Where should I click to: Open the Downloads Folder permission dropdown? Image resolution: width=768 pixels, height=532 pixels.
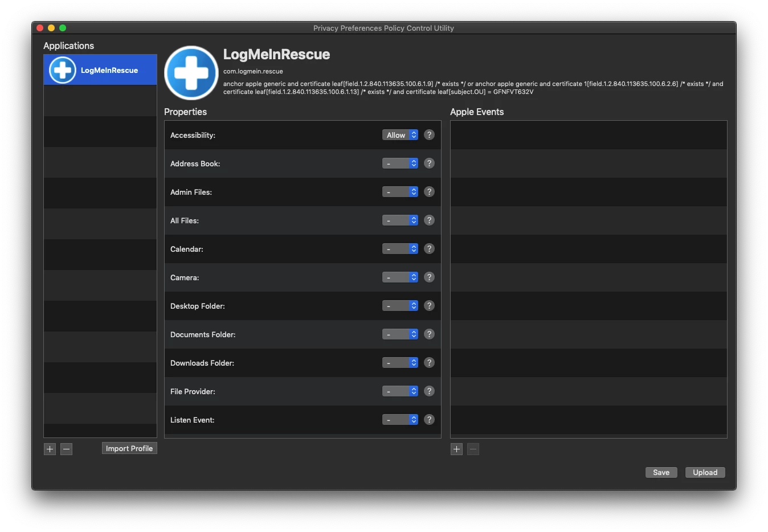pyautogui.click(x=400, y=363)
